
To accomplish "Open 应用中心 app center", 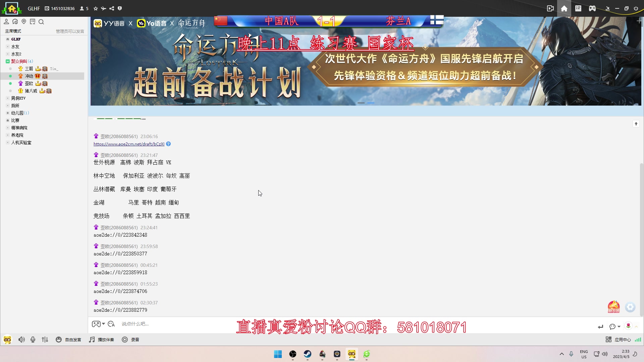I will click(619, 340).
